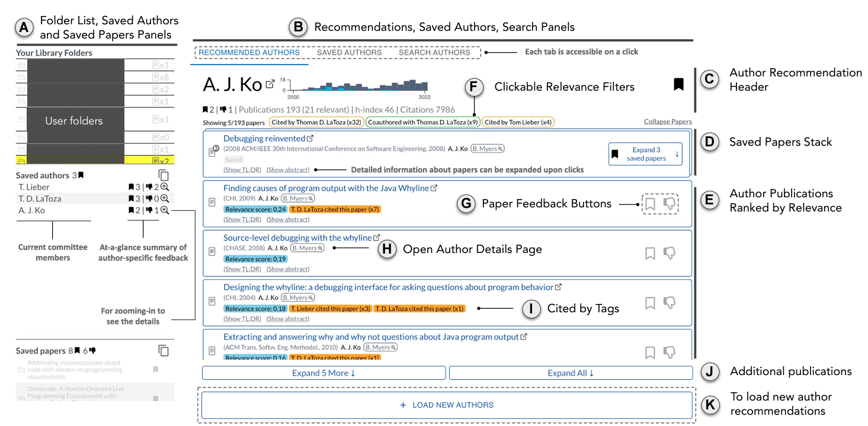Screen dimensions: 868x426
Task: Show TL;DR for Source-level debugging paper
Action: [x=242, y=269]
